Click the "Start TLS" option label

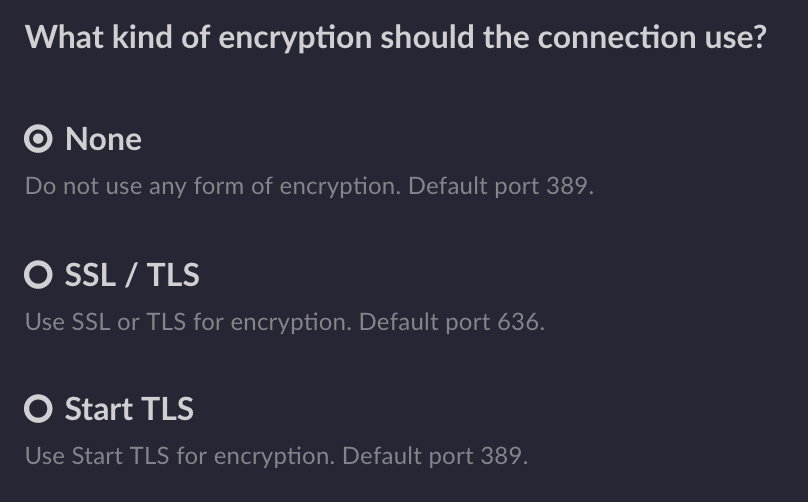point(129,409)
